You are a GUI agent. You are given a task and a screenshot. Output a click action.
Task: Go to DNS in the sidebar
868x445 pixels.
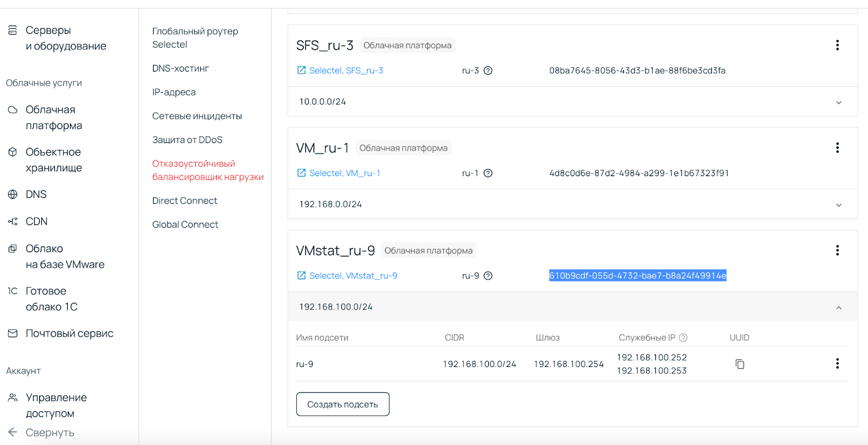pyautogui.click(x=36, y=194)
